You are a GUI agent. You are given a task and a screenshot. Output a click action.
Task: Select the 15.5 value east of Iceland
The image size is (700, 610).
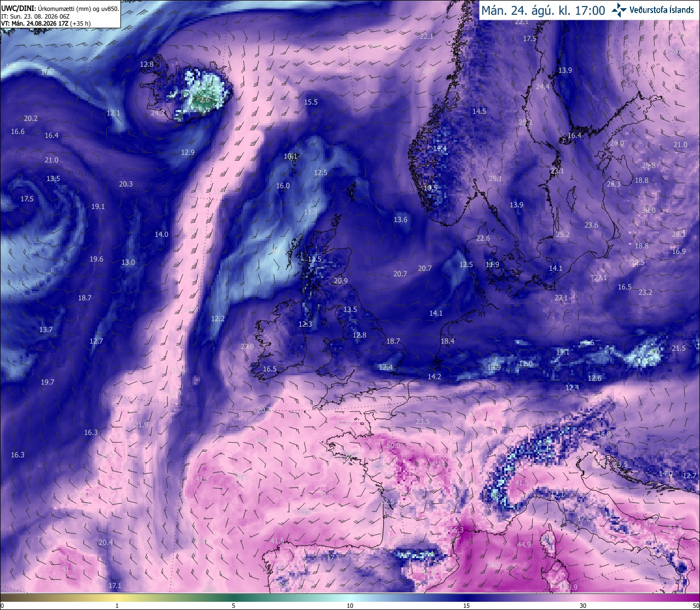[x=311, y=102]
